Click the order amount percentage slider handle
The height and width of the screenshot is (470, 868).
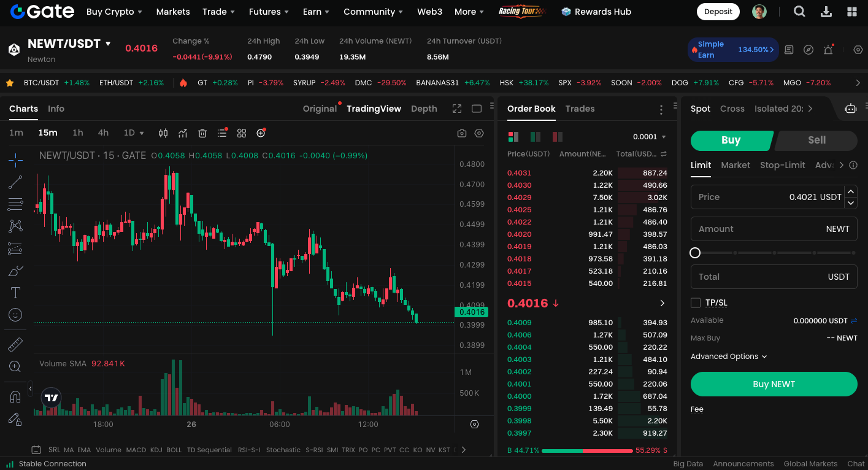pos(695,253)
